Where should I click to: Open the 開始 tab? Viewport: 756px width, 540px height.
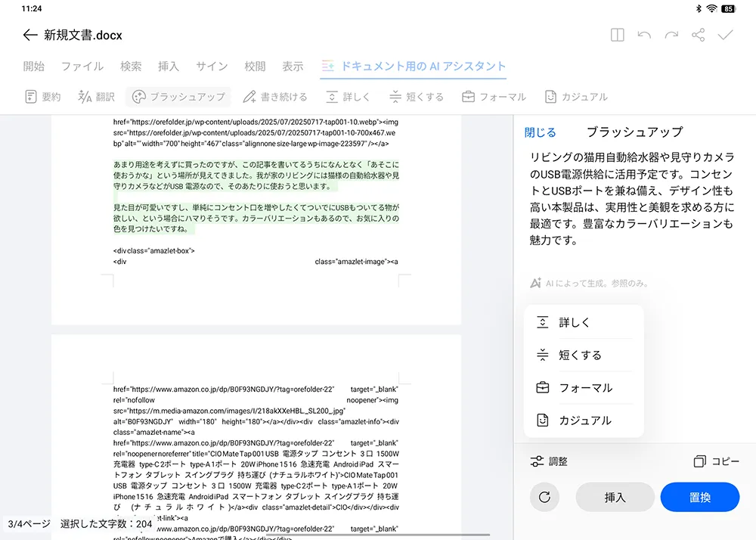tap(34, 66)
